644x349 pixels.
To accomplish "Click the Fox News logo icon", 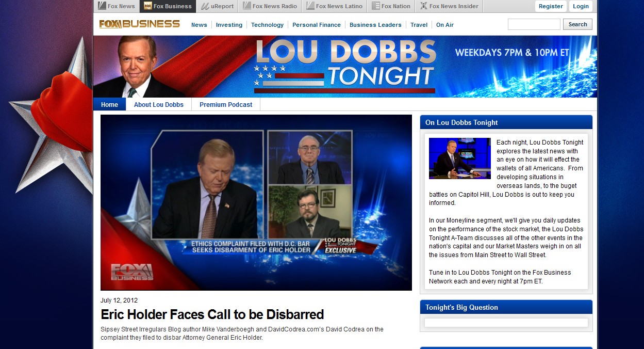I will tap(102, 6).
